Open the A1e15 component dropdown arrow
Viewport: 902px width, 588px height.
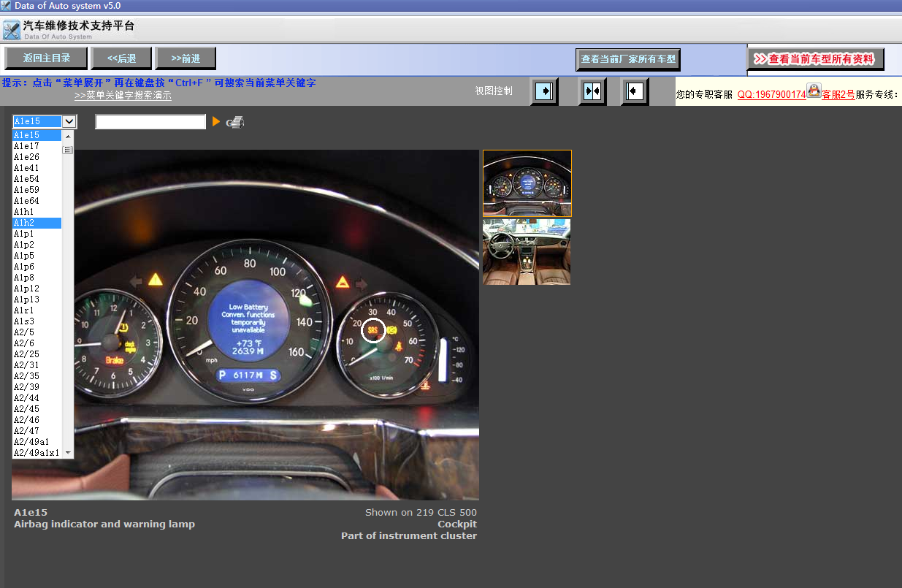69,121
